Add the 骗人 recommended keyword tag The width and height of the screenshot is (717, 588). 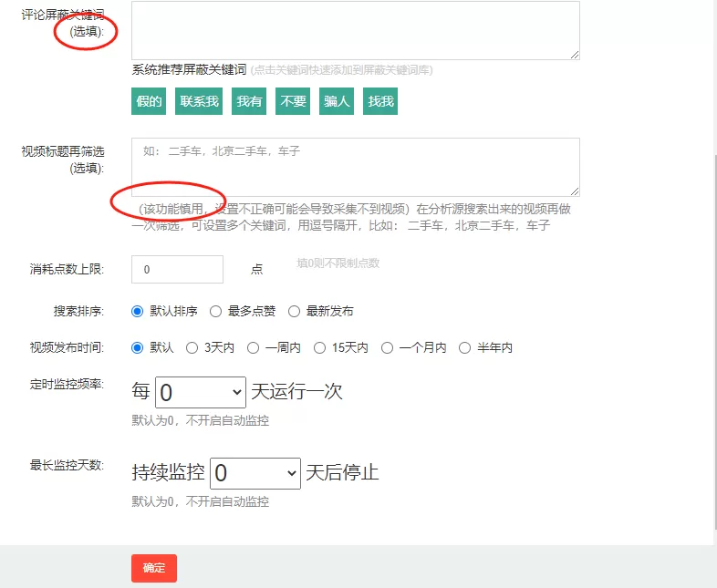pyautogui.click(x=337, y=101)
